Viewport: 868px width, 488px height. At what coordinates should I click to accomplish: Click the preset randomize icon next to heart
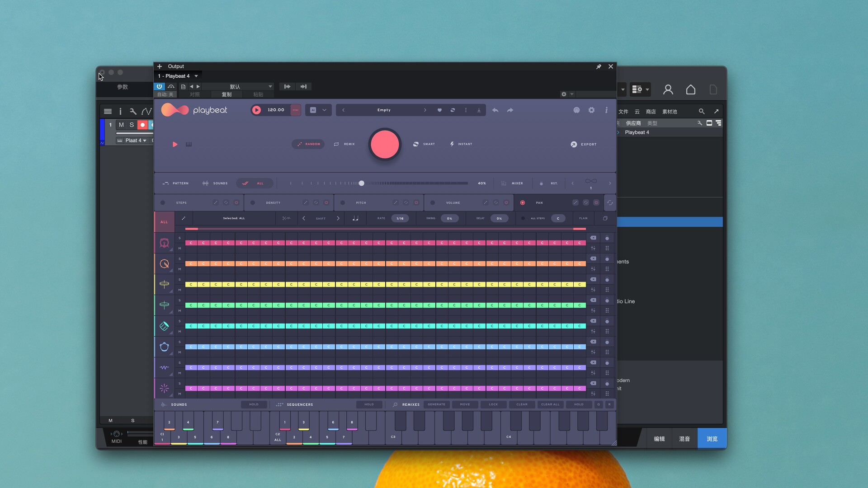click(453, 110)
